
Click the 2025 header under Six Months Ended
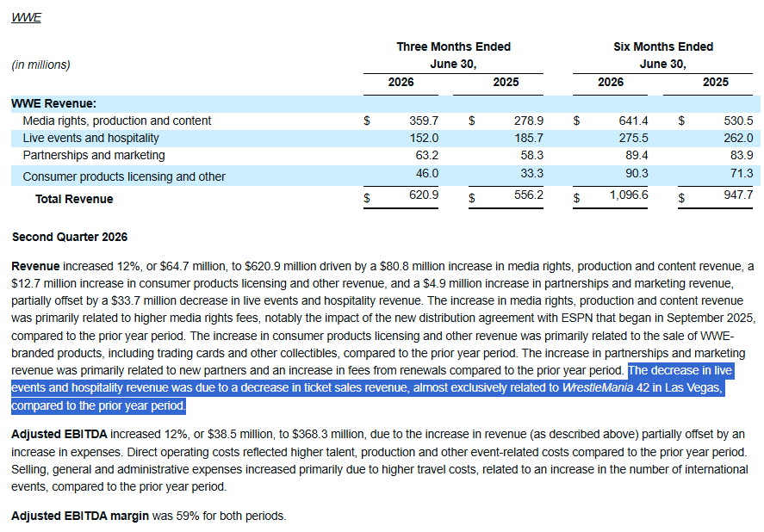point(716,82)
